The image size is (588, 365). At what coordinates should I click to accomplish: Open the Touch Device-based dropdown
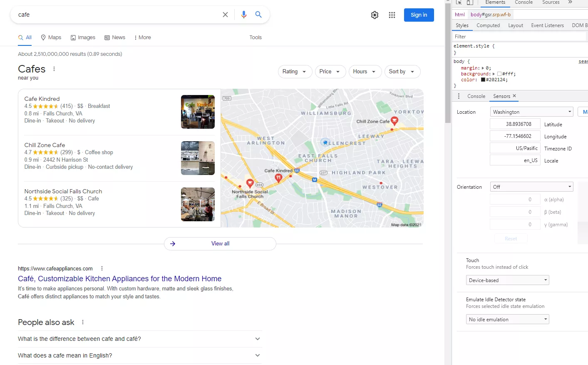507,280
